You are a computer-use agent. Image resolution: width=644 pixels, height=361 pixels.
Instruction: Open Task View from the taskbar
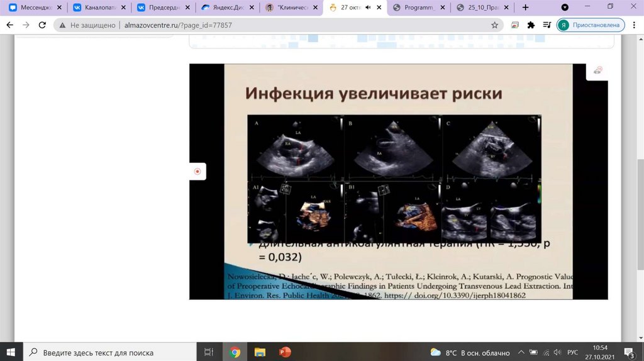pos(209,352)
